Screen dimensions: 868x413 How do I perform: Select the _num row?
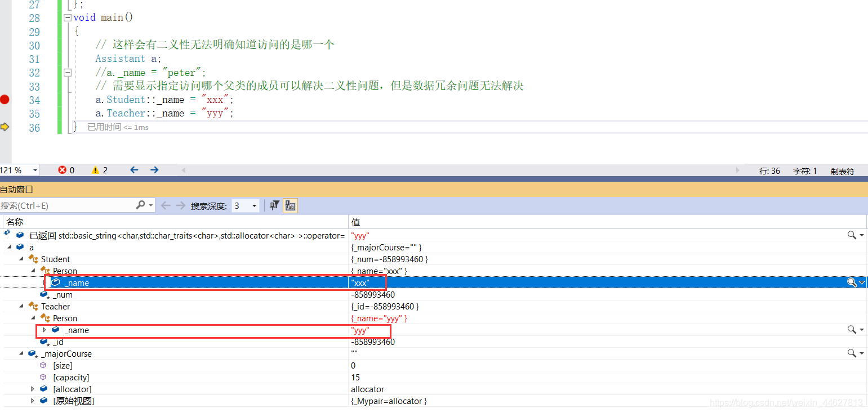pos(434,295)
